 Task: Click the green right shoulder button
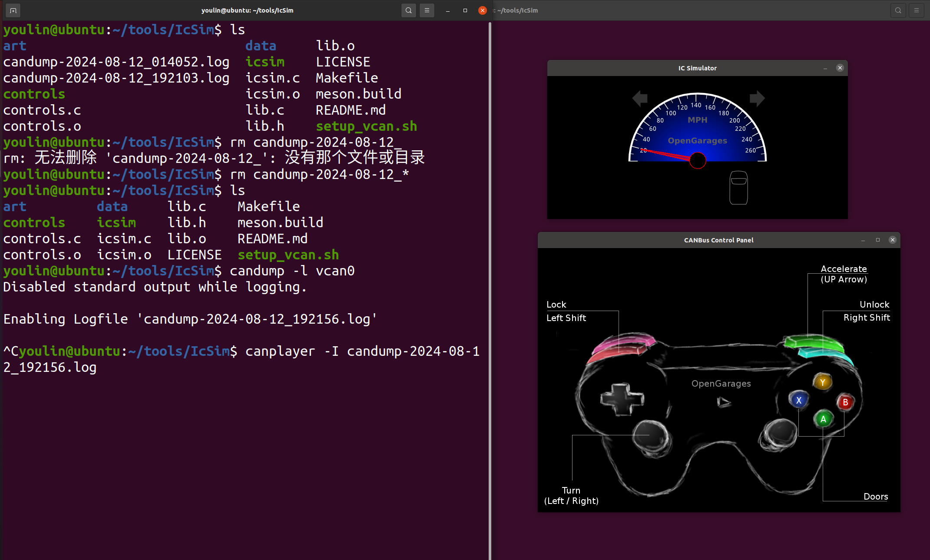click(x=814, y=342)
